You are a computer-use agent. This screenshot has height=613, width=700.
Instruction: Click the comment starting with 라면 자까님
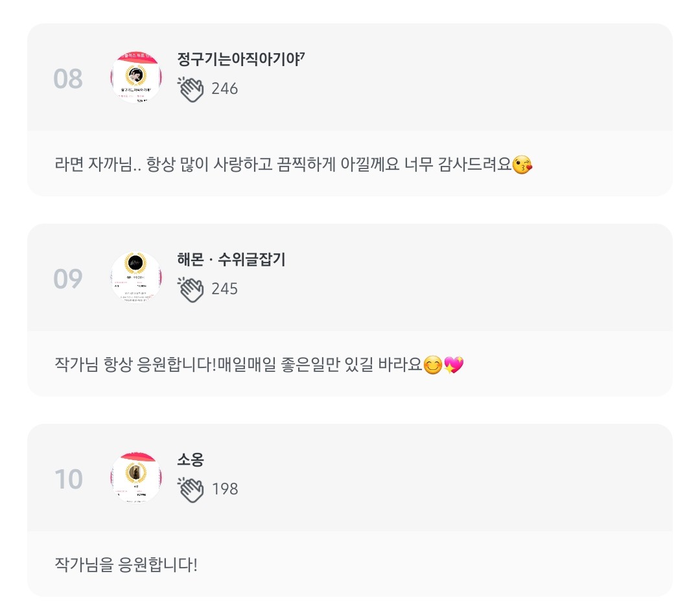tap(285, 165)
